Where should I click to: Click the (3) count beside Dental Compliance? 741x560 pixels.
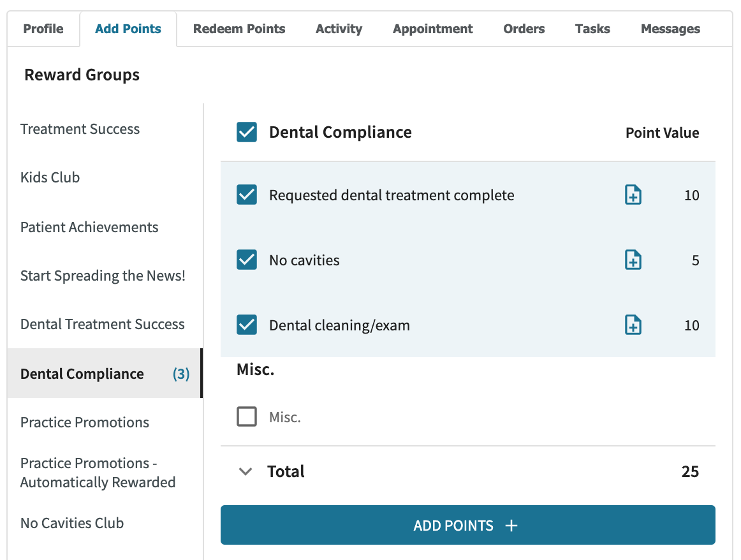(181, 374)
